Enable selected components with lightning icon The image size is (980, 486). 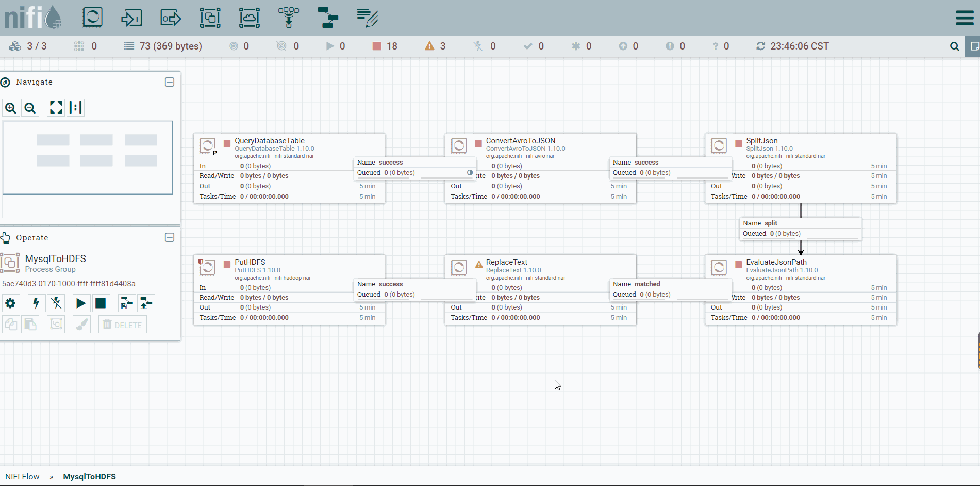tap(36, 303)
